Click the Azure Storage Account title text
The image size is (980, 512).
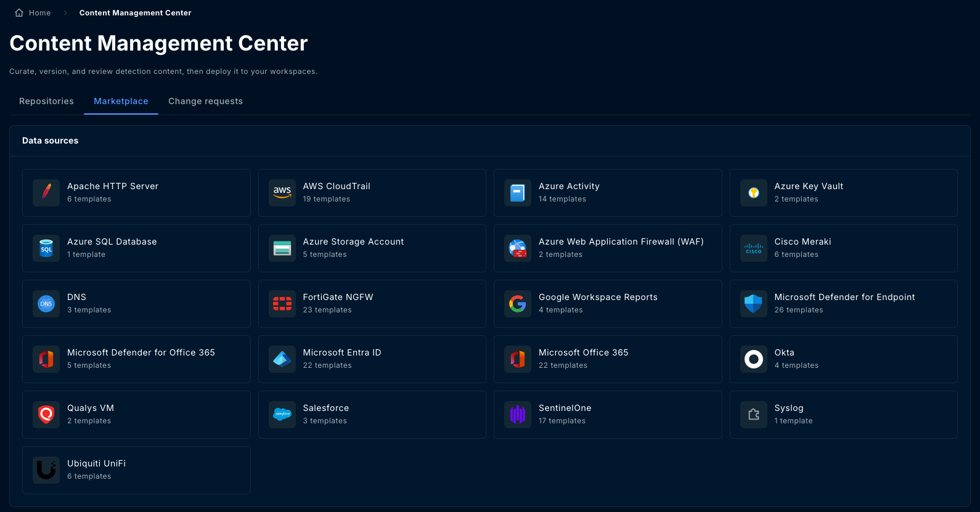point(353,242)
